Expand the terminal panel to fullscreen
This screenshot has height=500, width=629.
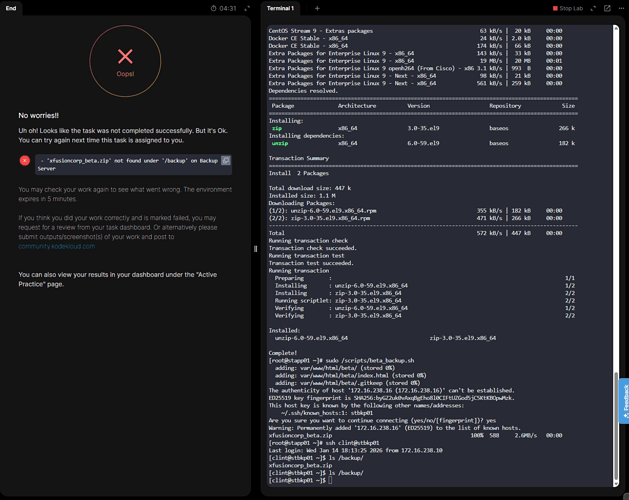click(x=593, y=8)
